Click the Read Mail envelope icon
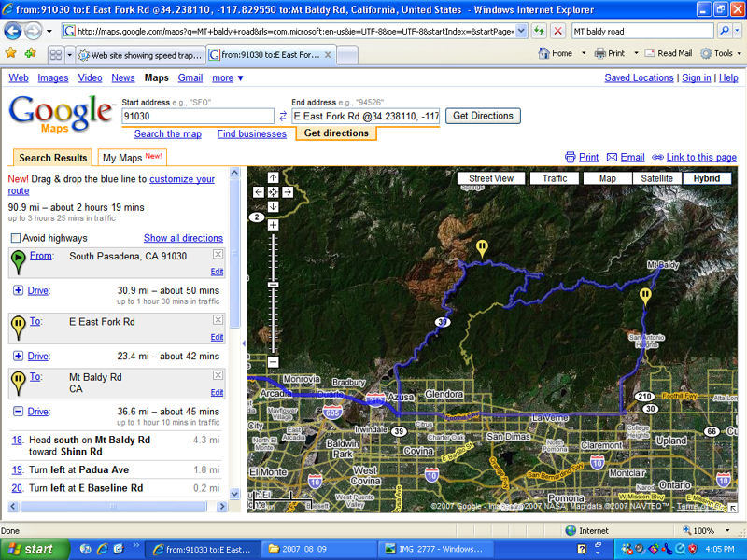This screenshot has width=747, height=560. click(649, 53)
